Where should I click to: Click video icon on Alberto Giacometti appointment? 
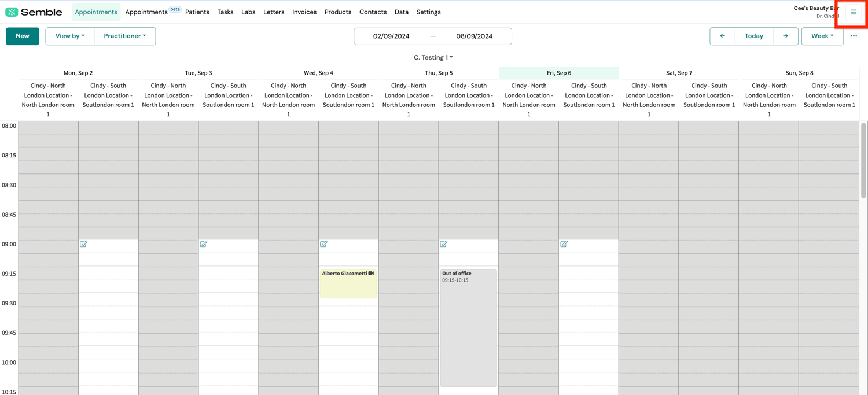pos(371,274)
